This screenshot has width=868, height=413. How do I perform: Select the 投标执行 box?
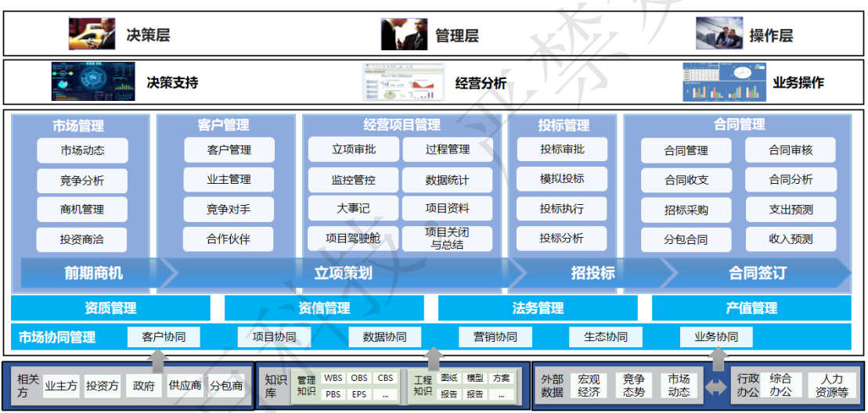point(562,209)
